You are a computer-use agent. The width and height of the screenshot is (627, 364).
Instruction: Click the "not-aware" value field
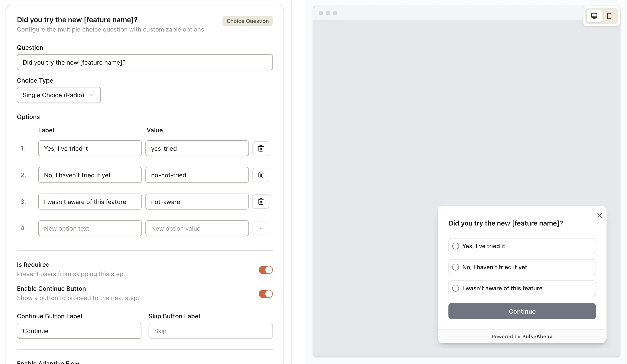tap(197, 202)
